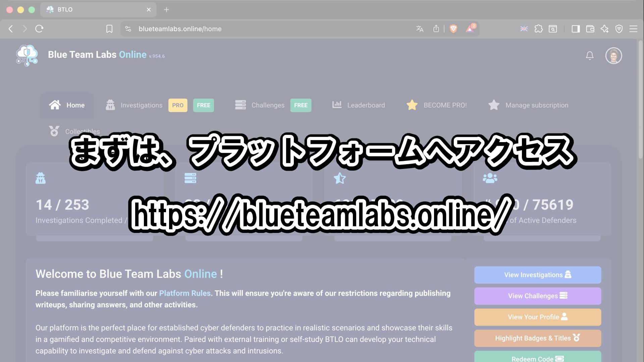
Task: Open a new browser tab
Action: [x=166, y=10]
